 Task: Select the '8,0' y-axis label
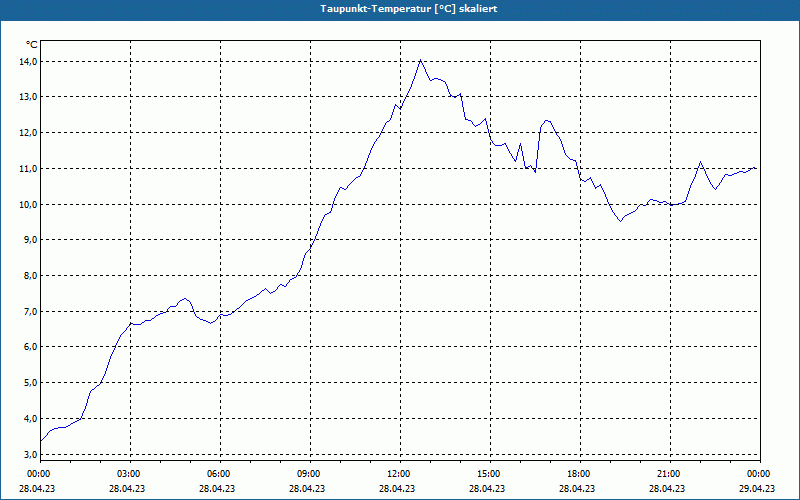click(x=31, y=276)
